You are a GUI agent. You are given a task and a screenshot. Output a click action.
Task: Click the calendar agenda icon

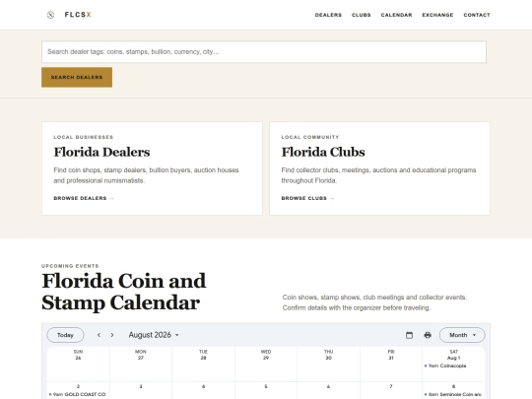409,335
